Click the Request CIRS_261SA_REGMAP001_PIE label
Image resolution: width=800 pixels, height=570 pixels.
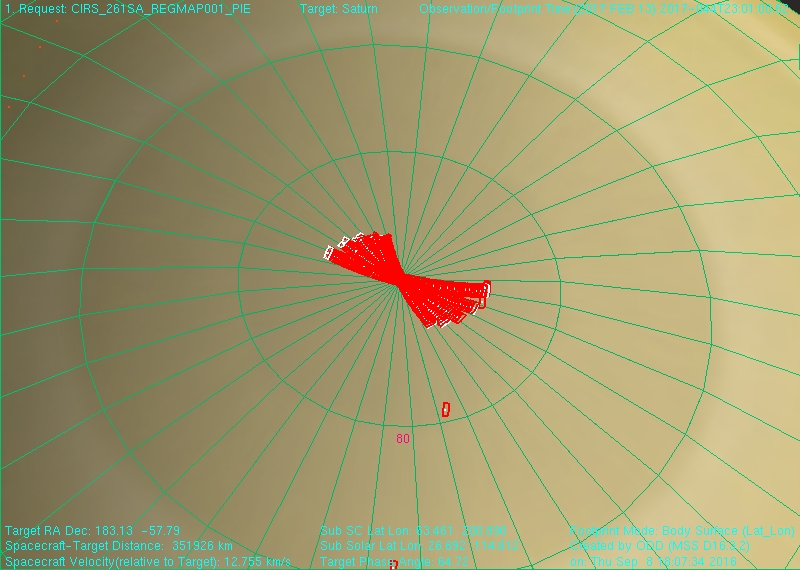128,9
